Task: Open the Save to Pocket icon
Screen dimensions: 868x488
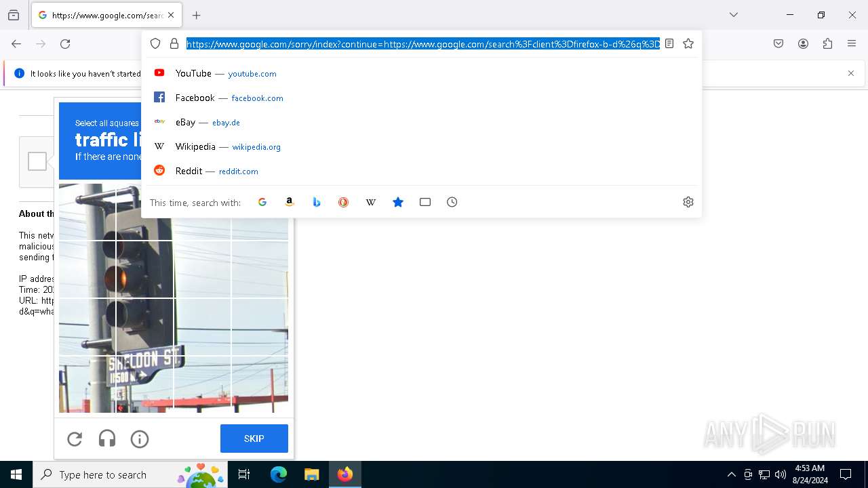Action: pyautogui.click(x=778, y=44)
